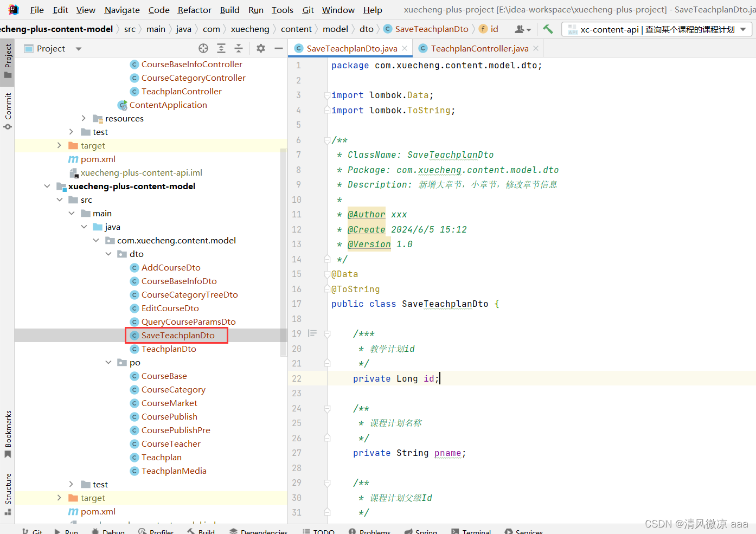Screen dimensions: 756x534
Task: Click the id field breadcrumb
Action: tap(489, 29)
